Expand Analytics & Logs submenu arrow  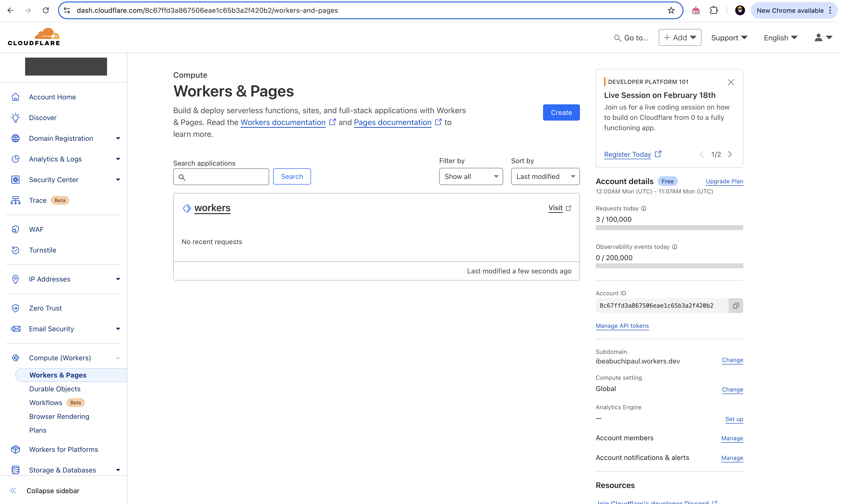[x=118, y=159]
